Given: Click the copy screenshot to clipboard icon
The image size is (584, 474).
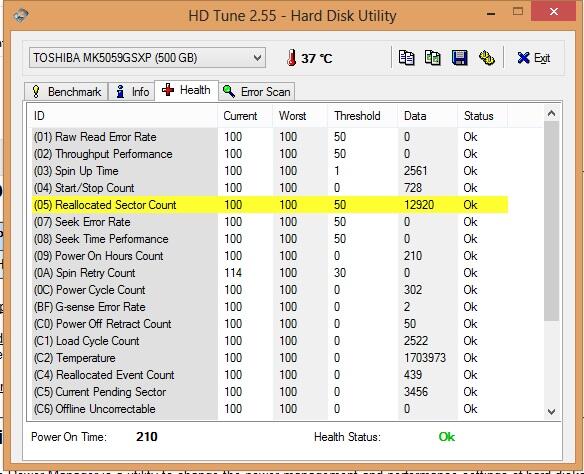Looking at the screenshot, I should (x=433, y=58).
